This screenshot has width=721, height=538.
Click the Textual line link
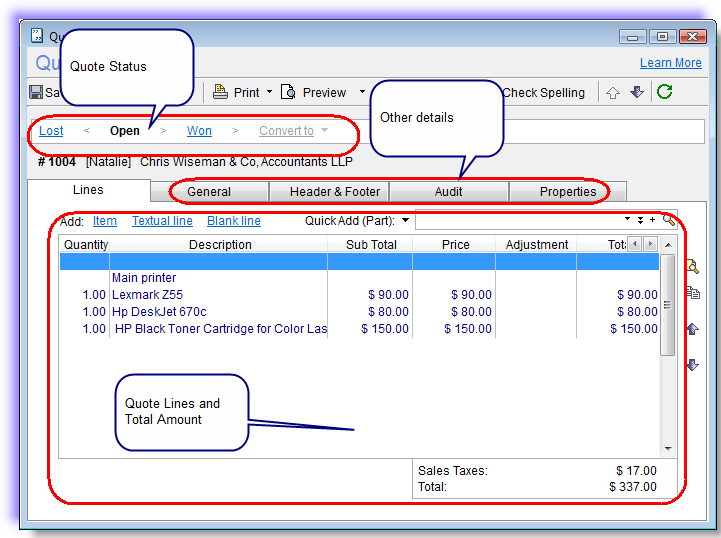coord(162,221)
